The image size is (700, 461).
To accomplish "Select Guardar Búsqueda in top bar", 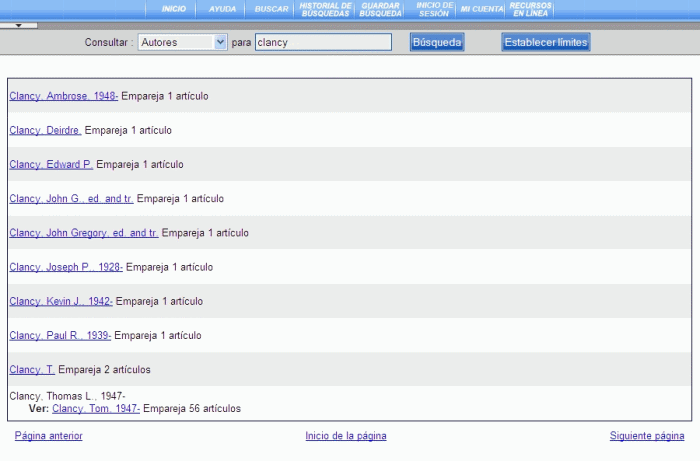I will tap(380, 9).
